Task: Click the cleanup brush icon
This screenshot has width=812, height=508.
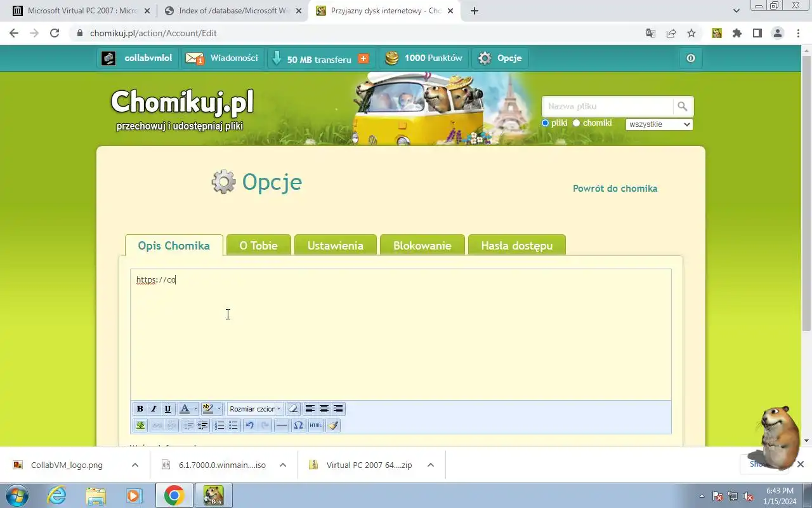Action: point(333,425)
